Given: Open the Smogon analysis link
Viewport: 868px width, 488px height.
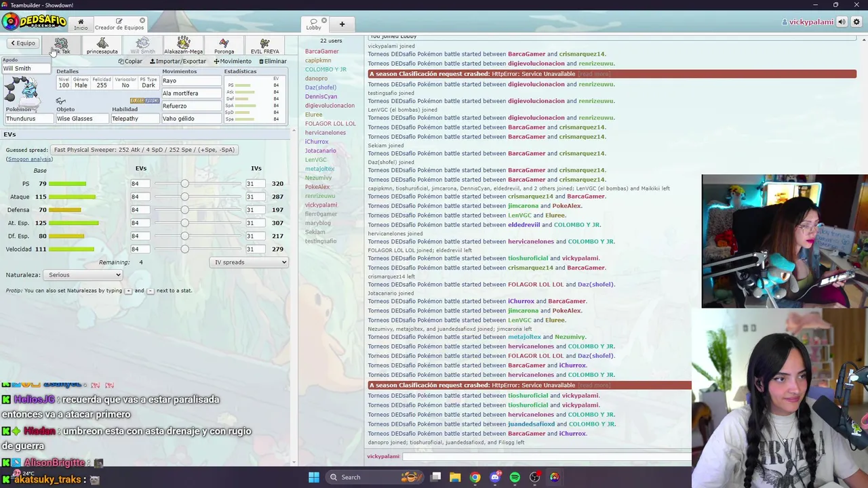Looking at the screenshot, I should pyautogui.click(x=29, y=159).
